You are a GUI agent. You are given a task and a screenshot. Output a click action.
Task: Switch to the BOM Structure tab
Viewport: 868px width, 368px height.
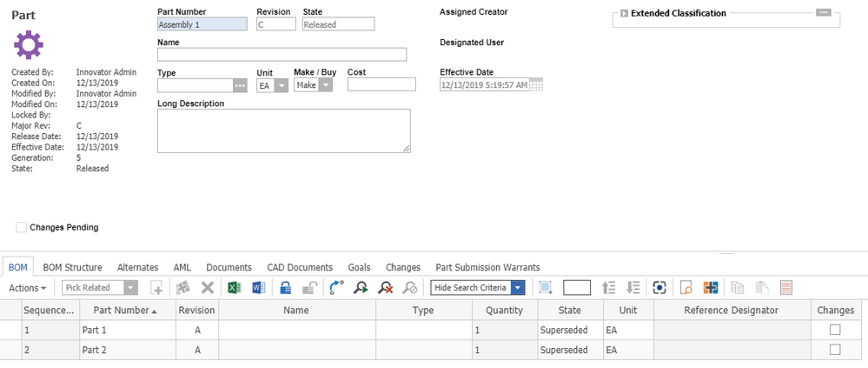[72, 267]
